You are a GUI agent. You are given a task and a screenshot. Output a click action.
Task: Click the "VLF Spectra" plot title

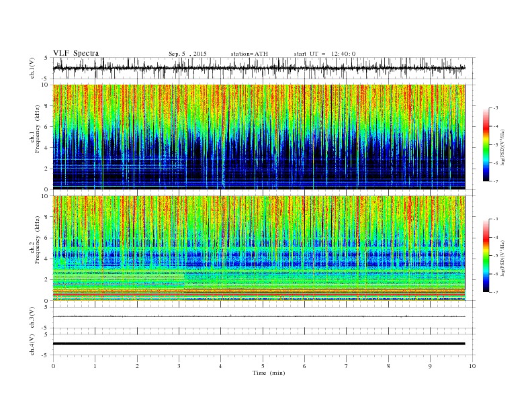[x=76, y=53]
